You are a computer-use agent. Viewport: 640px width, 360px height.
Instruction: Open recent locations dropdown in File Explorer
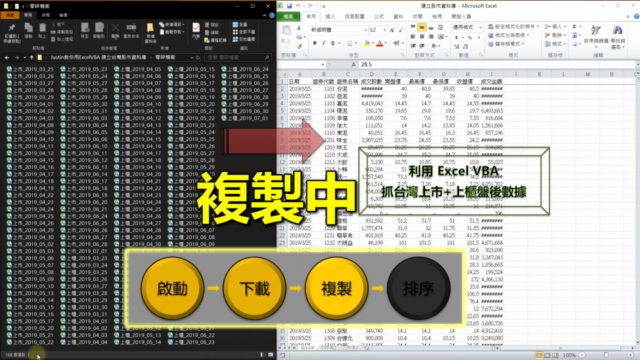(24, 58)
